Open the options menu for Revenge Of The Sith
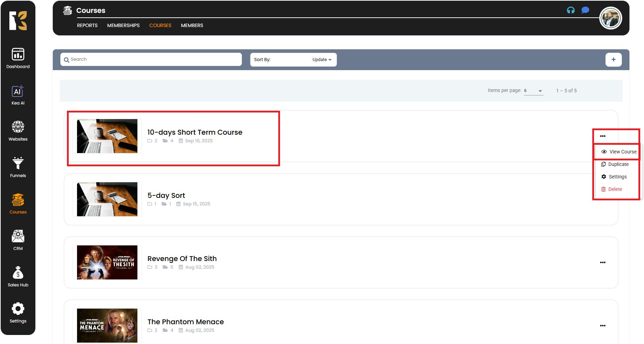The width and height of the screenshot is (644, 344). (602, 262)
